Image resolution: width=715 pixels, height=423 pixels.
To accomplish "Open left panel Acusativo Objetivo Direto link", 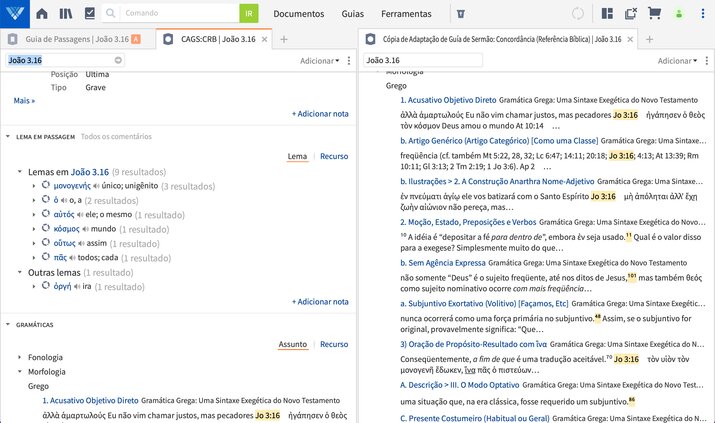I will tap(90, 400).
